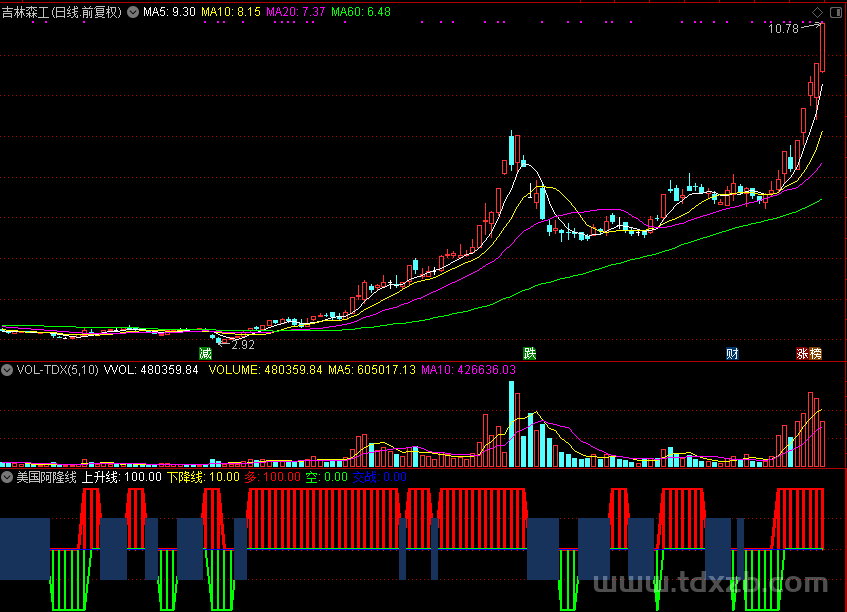Click the 10.78 high price marker
847x612 pixels.
coord(783,29)
